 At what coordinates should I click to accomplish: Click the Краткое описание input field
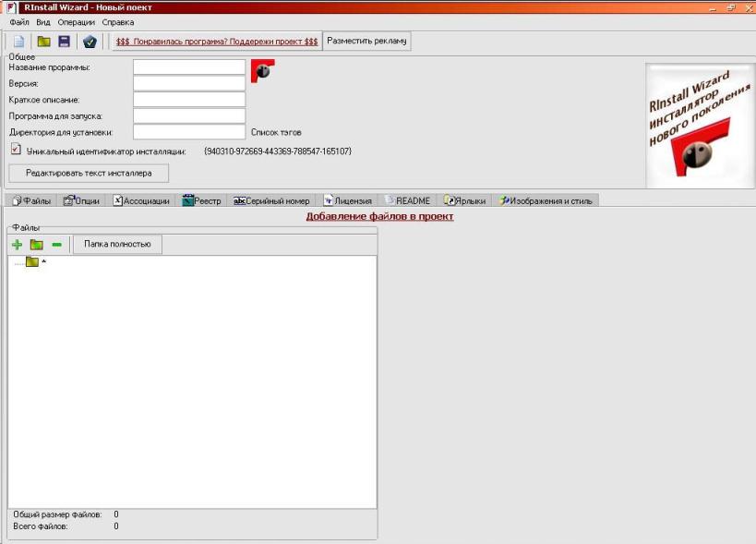[189, 100]
